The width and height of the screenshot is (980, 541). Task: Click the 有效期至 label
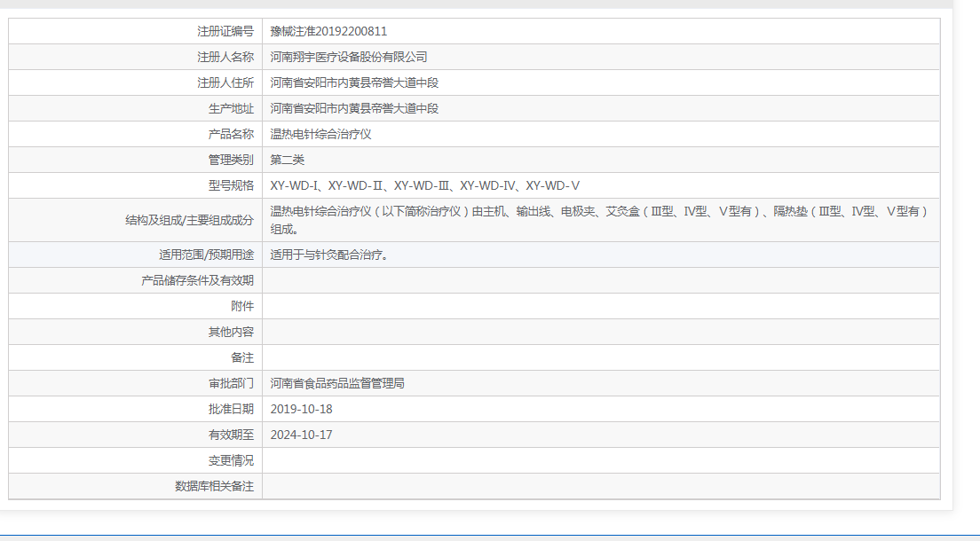pyautogui.click(x=232, y=435)
